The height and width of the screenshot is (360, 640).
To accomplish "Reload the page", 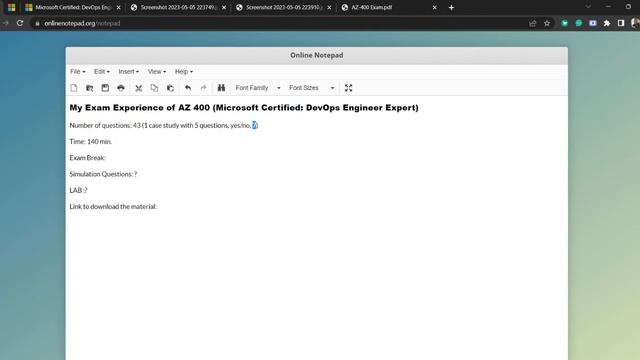I will coord(20,23).
